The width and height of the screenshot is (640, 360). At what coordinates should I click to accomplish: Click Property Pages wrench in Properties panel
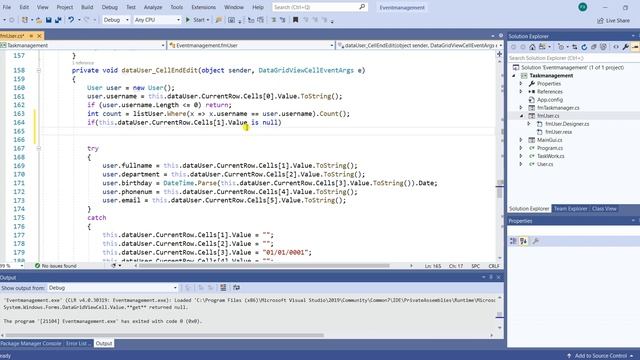(536, 241)
